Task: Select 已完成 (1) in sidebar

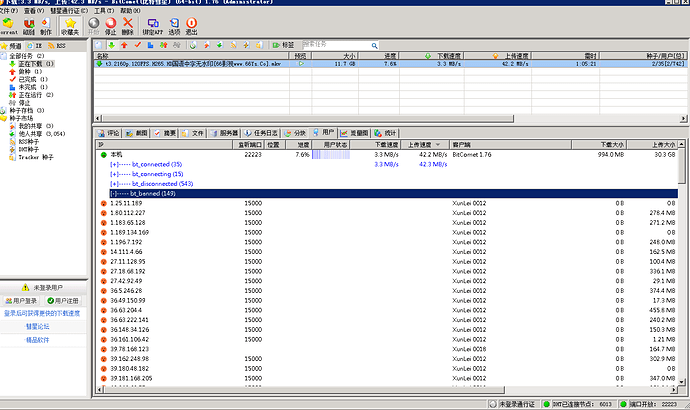Action: 29,80
